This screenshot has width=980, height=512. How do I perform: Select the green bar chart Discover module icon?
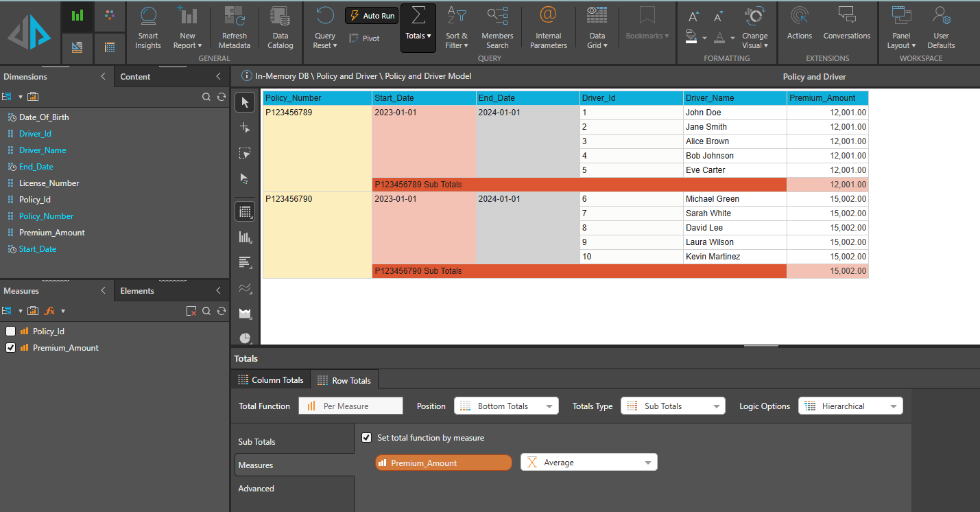coord(77,16)
